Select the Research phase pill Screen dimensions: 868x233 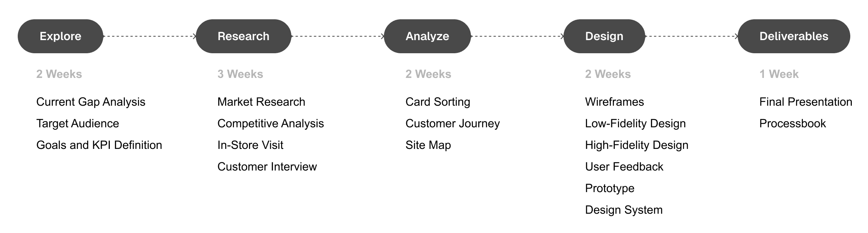(244, 36)
